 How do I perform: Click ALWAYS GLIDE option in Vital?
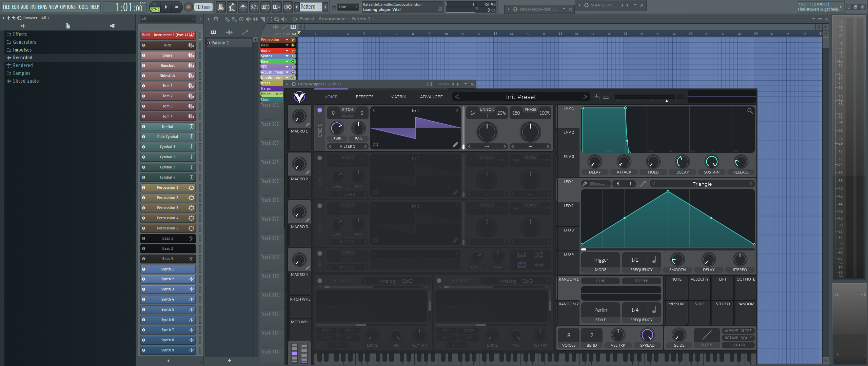738,331
